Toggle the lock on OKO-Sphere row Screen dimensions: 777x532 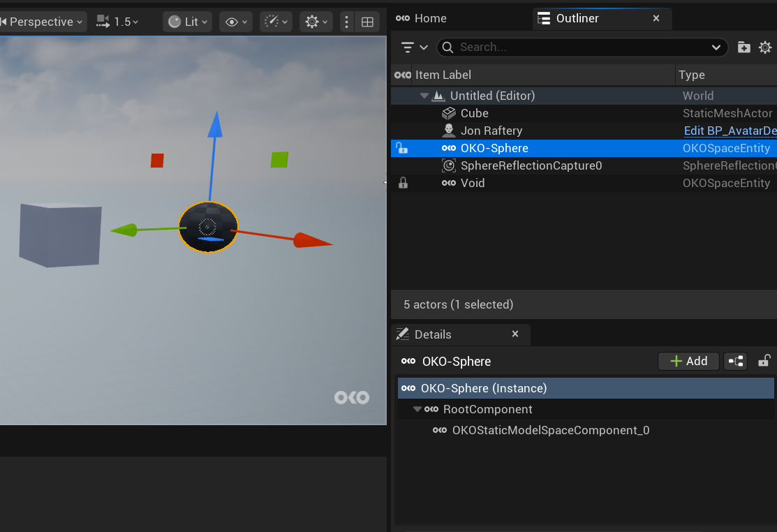click(402, 148)
